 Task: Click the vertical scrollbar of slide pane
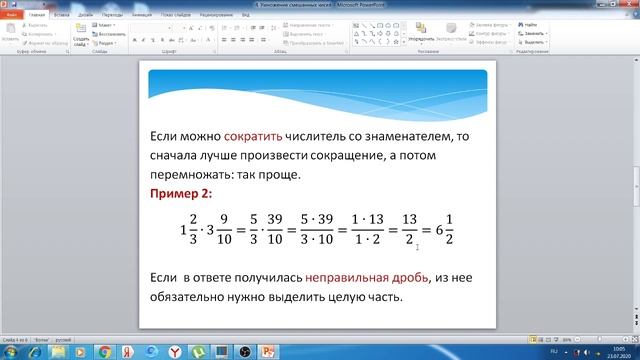(x=636, y=186)
